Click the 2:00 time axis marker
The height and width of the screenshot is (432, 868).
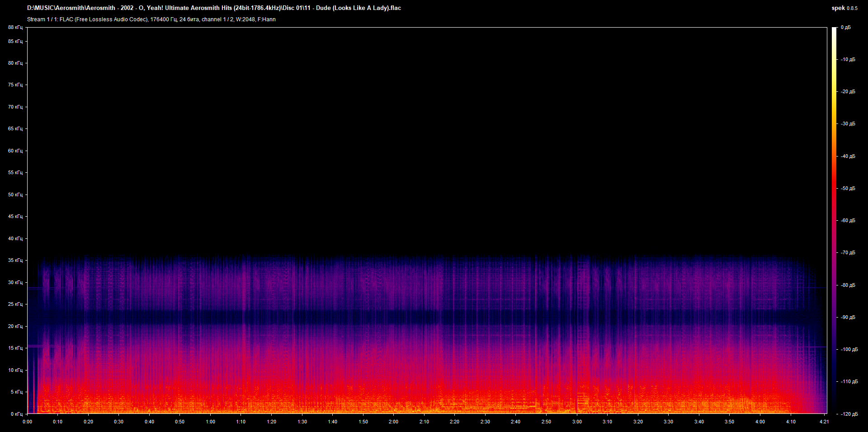coord(393,422)
